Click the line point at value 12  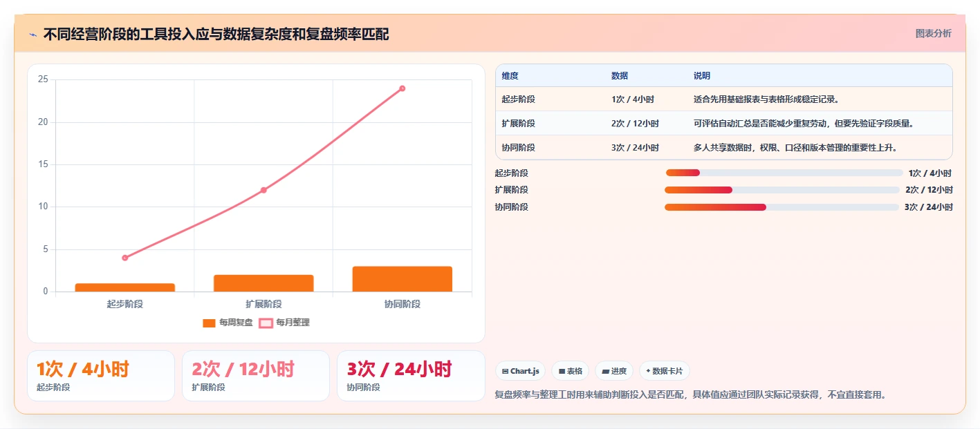264,190
